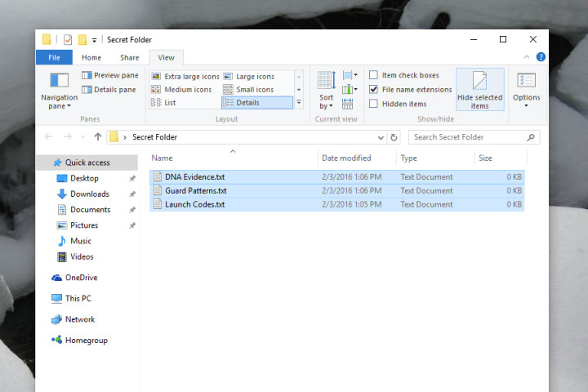The height and width of the screenshot is (392, 588).
Task: Toggle the Hidden items checkbox
Action: click(x=374, y=104)
